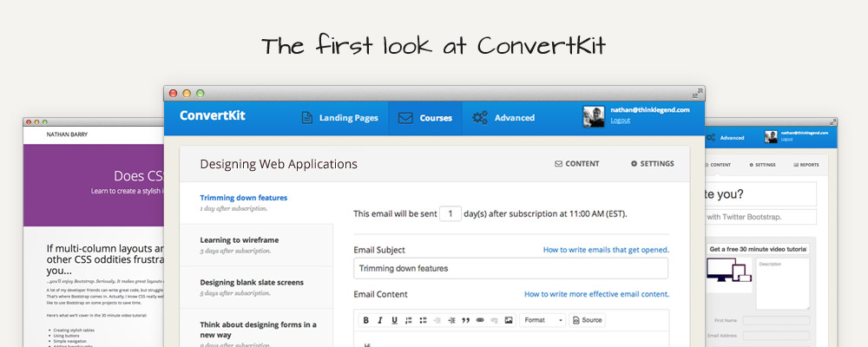Click the insert image icon

tap(509, 320)
